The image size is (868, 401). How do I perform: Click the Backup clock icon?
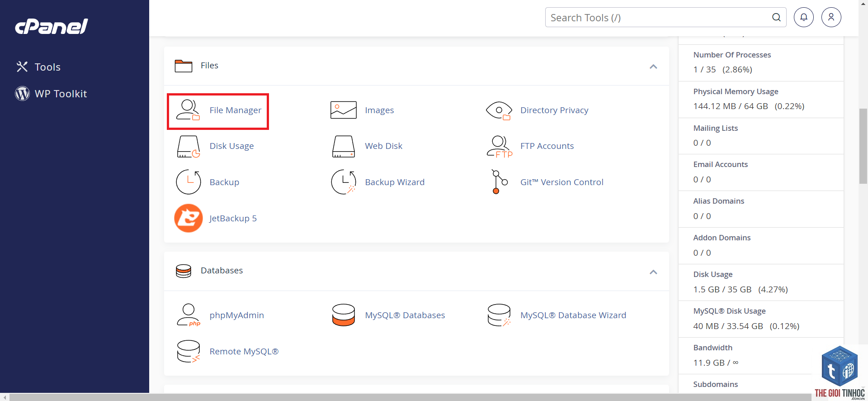pos(189,182)
